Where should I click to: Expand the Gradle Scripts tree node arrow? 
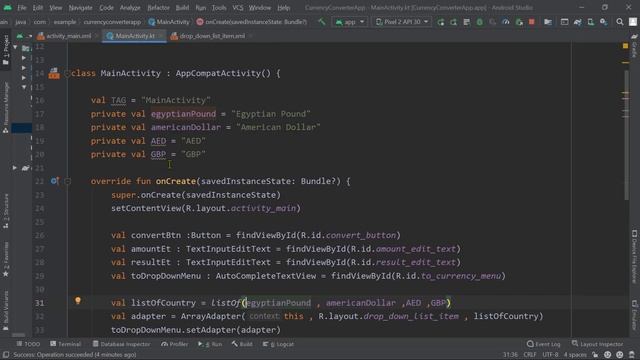click(x=15, y=168)
